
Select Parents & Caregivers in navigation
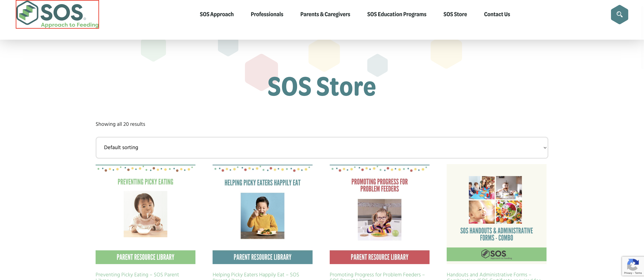(x=325, y=14)
